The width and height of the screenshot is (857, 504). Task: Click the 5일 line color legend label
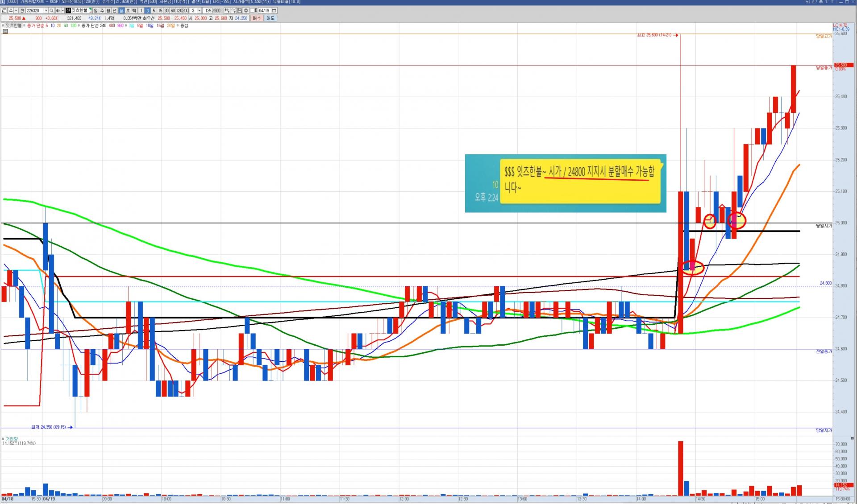coord(140,25)
